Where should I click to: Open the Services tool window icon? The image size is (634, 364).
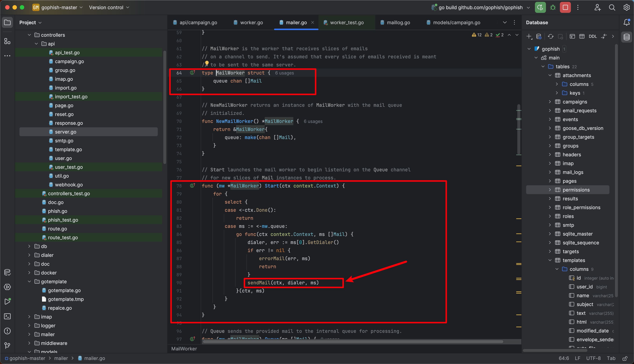(x=7, y=287)
